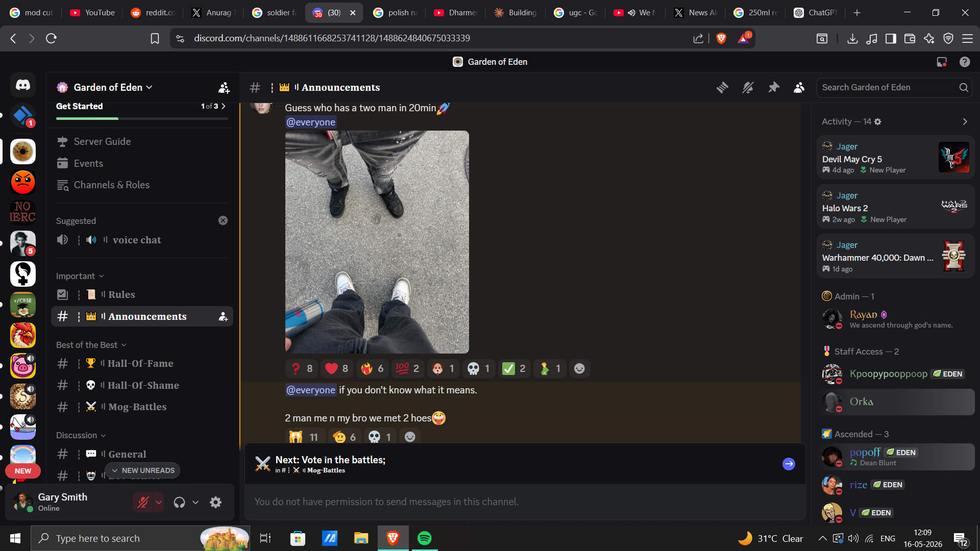Reload the page in browser

(51, 38)
